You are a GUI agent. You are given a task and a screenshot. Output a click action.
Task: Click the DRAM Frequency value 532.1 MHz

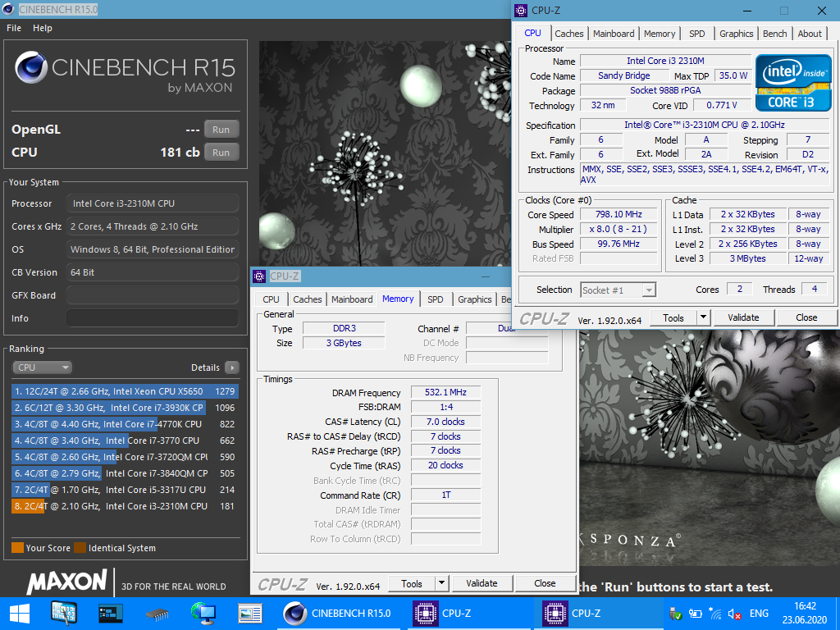pos(445,392)
